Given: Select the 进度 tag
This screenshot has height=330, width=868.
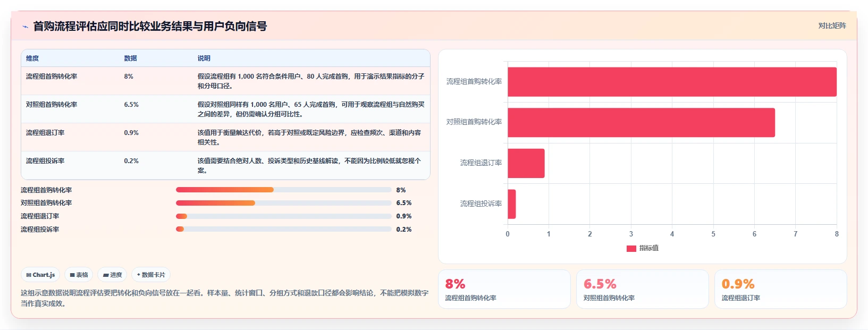Looking at the screenshot, I should click(x=112, y=275).
